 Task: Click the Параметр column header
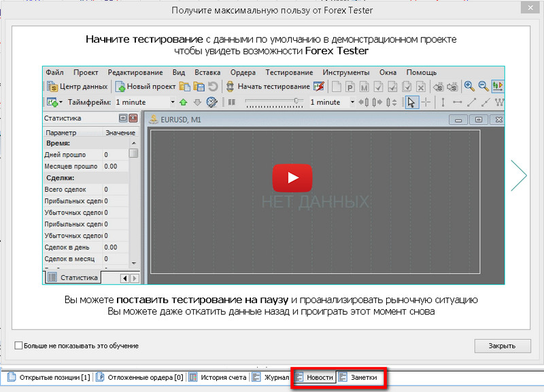pyautogui.click(x=73, y=132)
